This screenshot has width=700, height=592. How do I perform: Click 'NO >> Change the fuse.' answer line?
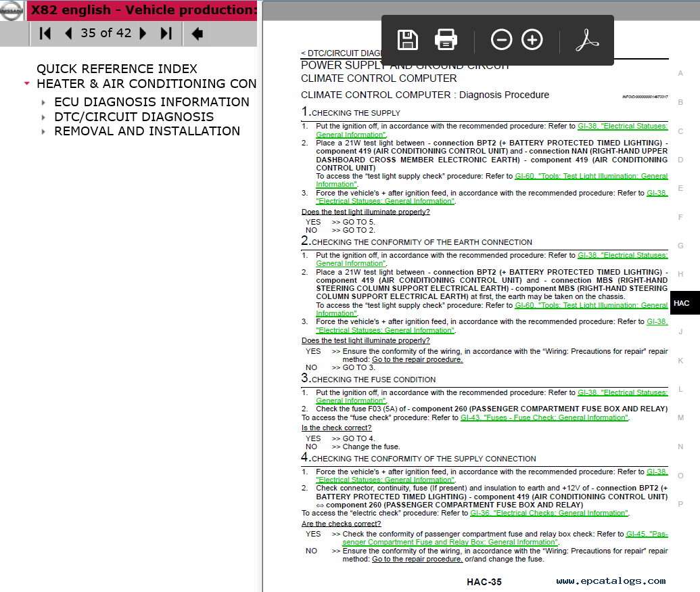pyautogui.click(x=352, y=447)
